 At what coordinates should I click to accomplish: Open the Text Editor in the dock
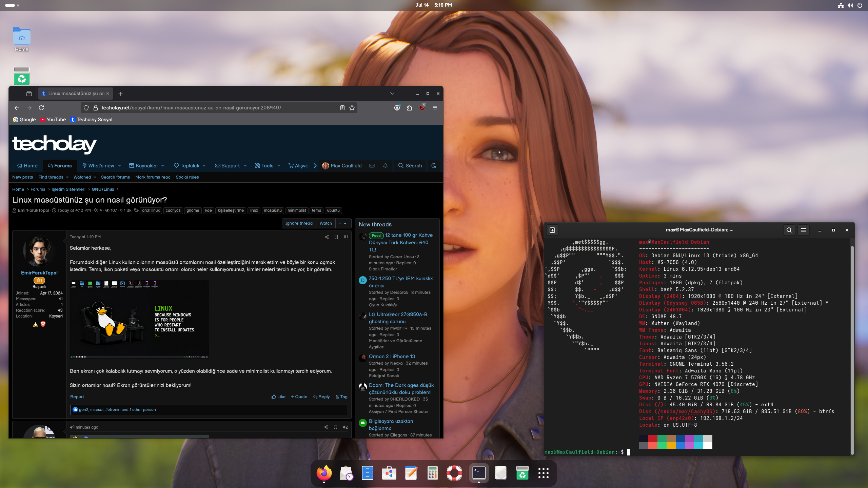411,473
